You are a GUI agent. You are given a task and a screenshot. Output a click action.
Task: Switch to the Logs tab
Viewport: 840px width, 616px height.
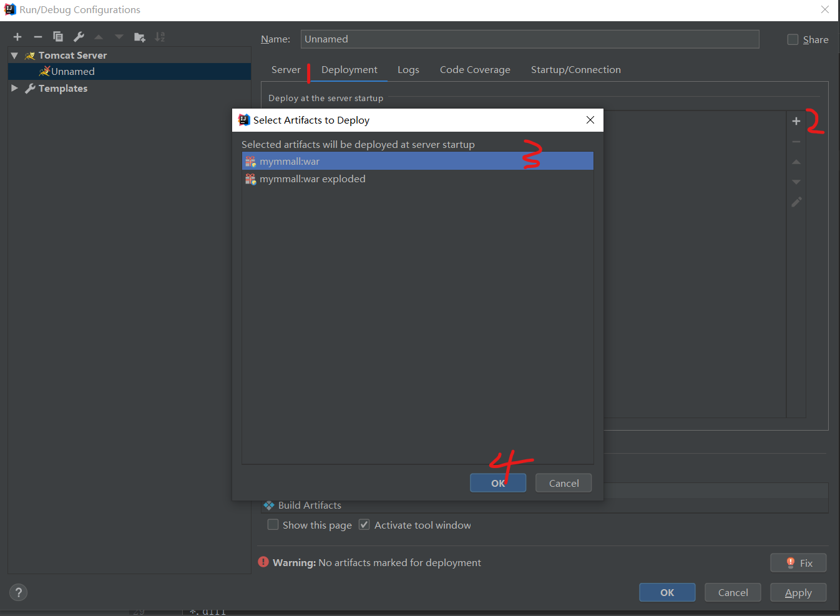408,70
